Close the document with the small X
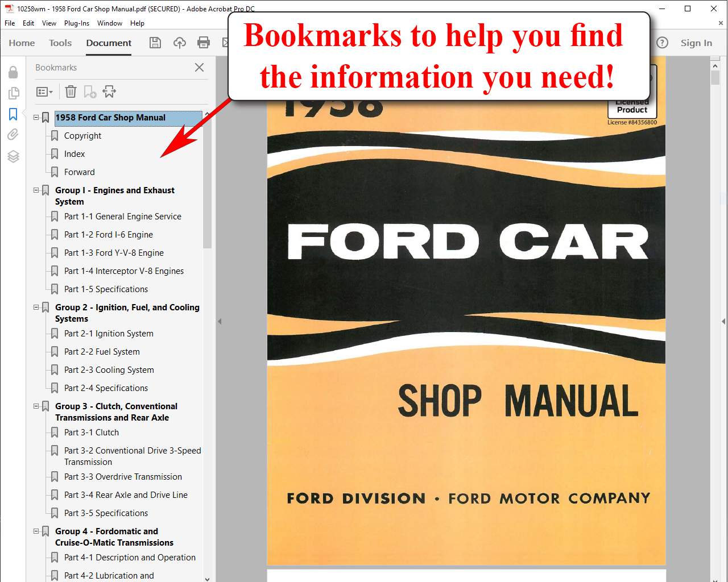 721,23
